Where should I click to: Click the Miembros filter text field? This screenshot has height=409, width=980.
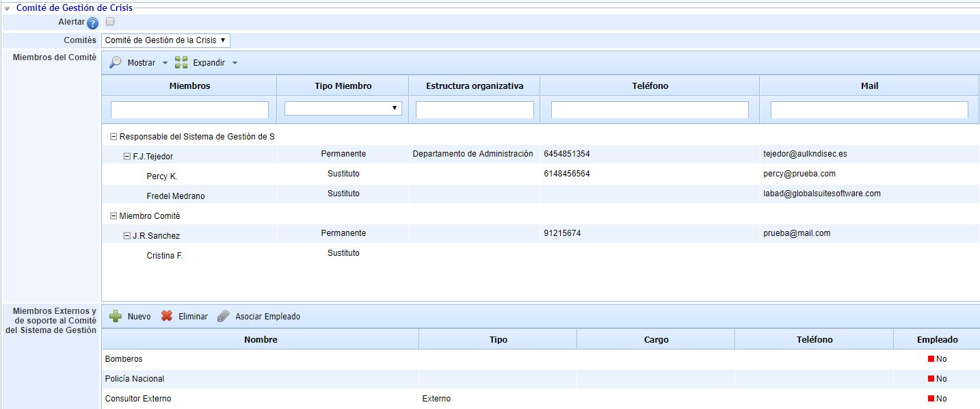[189, 110]
